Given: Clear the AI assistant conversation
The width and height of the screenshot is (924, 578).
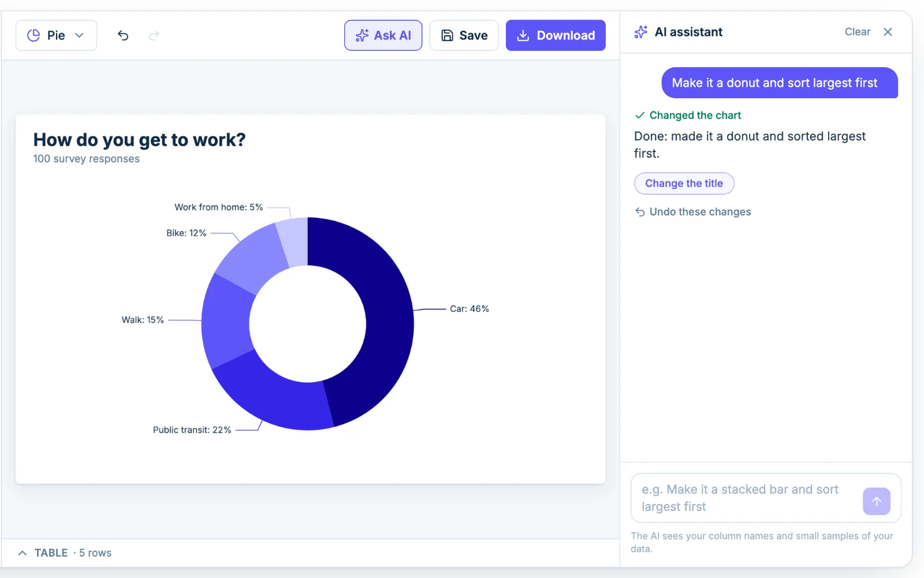Looking at the screenshot, I should tap(857, 32).
